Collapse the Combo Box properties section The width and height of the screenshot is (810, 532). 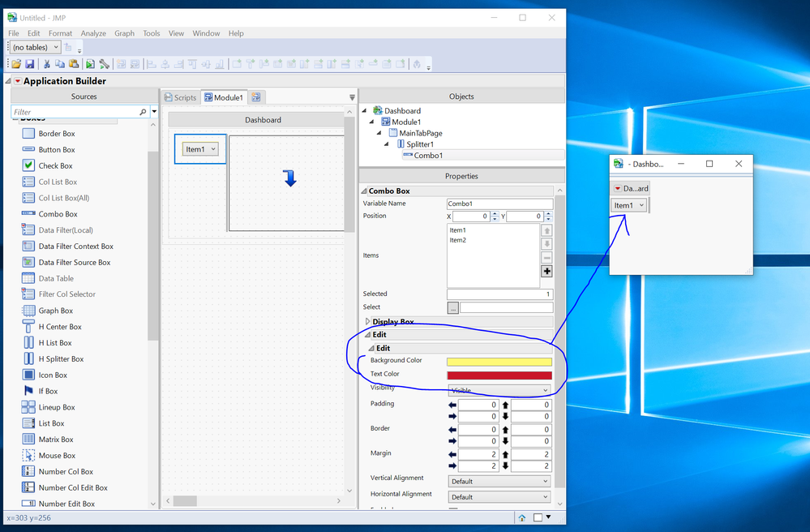(x=364, y=191)
